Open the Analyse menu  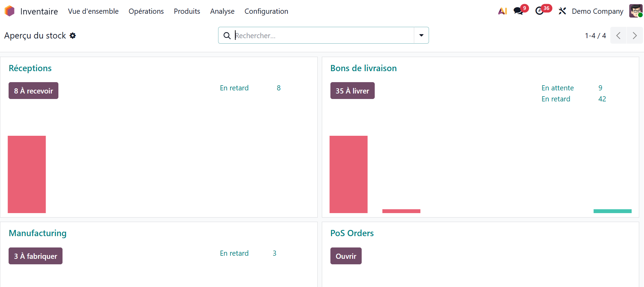pyautogui.click(x=222, y=11)
